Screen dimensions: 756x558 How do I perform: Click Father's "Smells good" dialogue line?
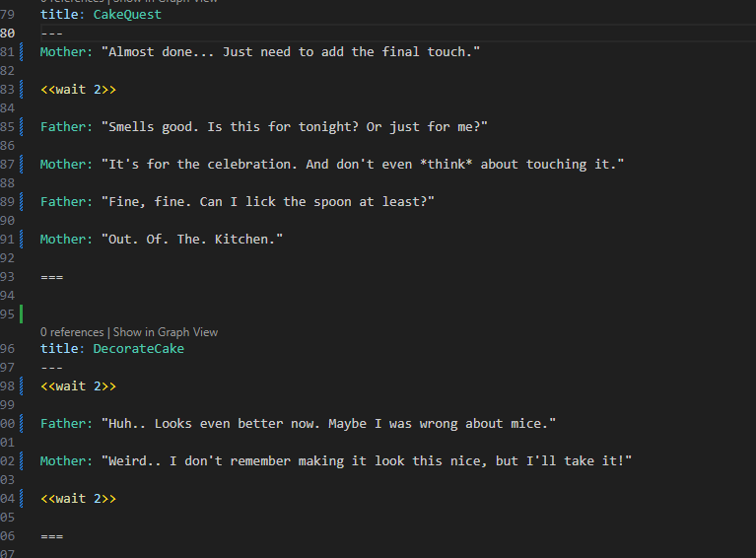click(264, 127)
